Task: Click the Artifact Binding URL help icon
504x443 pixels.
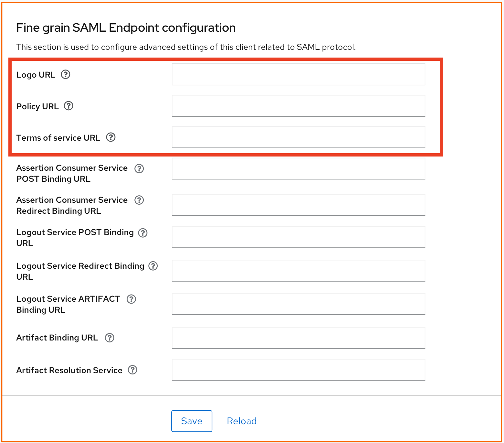Action: pyautogui.click(x=110, y=338)
